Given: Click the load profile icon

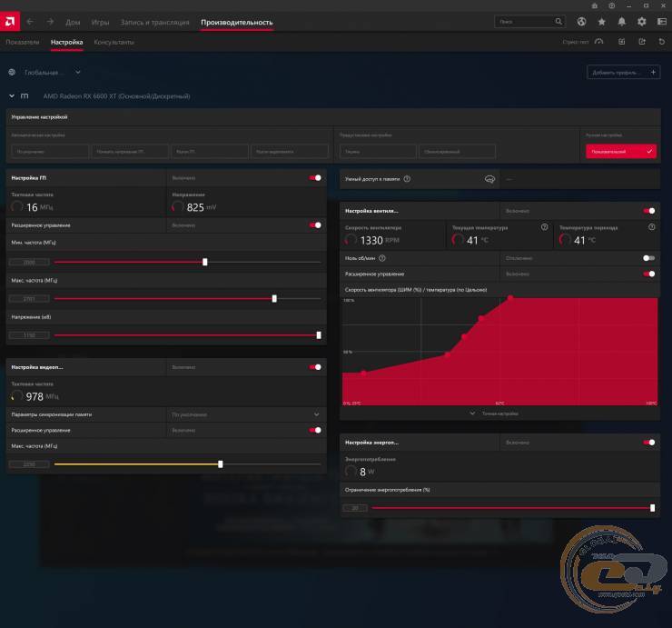Looking at the screenshot, I should (621, 42).
